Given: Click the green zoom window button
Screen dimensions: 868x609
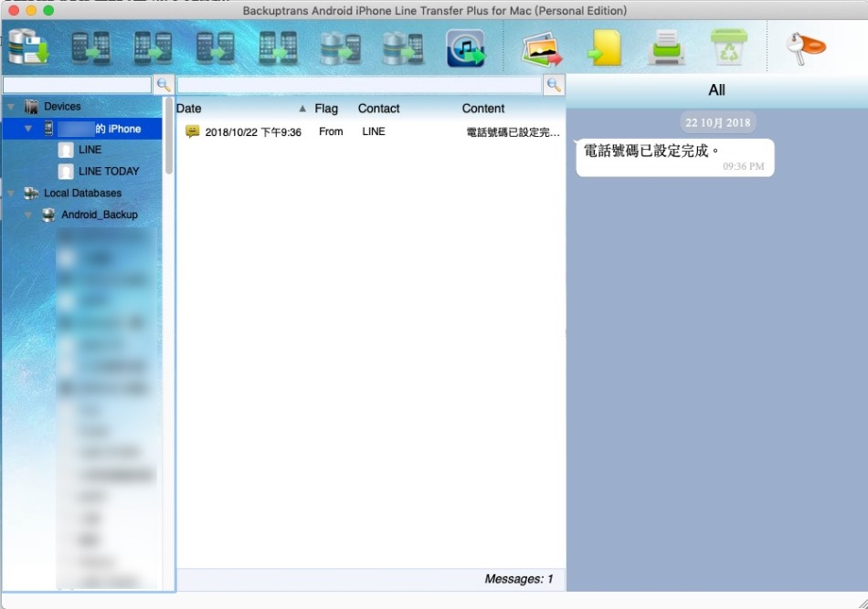Looking at the screenshot, I should click(x=48, y=10).
